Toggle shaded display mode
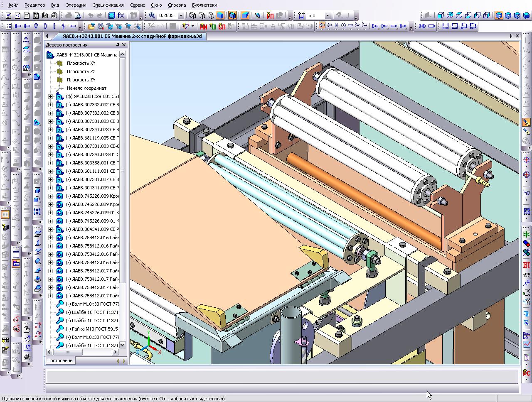The width and height of the screenshot is (532, 402). [220, 15]
